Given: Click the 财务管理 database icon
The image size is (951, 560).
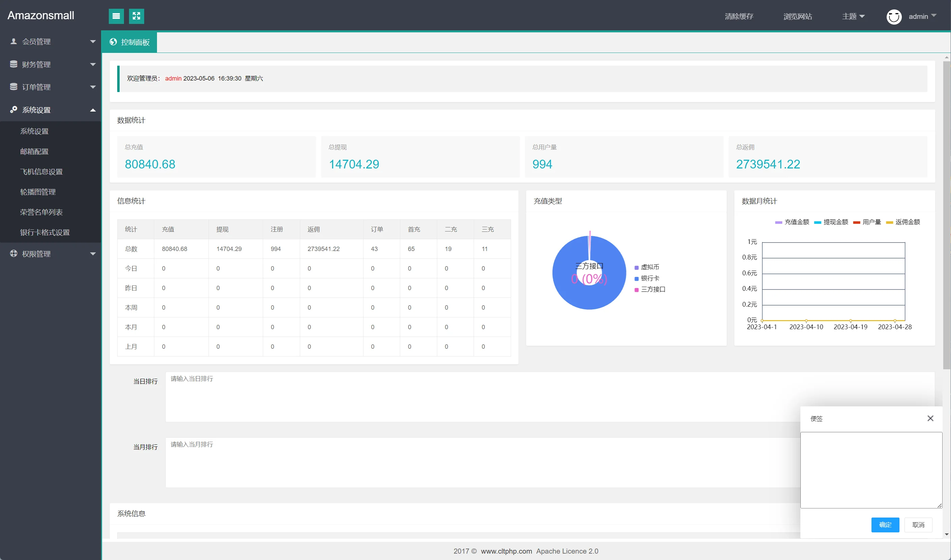Looking at the screenshot, I should click(x=13, y=64).
